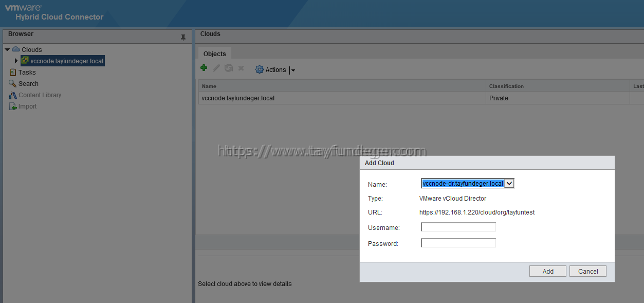The height and width of the screenshot is (303, 644).
Task: Click vccnode.tayfundeger.local node icon in tree
Action: click(25, 61)
